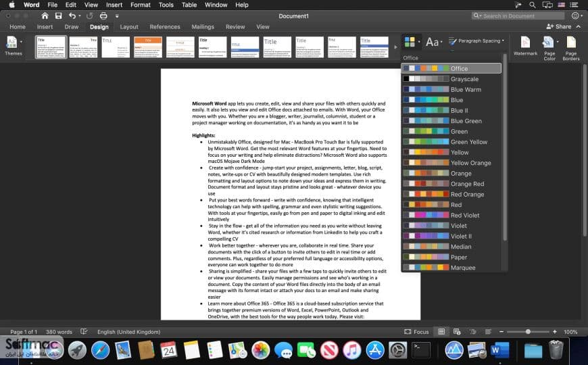
Task: Open the Format menu
Action: [141, 5]
